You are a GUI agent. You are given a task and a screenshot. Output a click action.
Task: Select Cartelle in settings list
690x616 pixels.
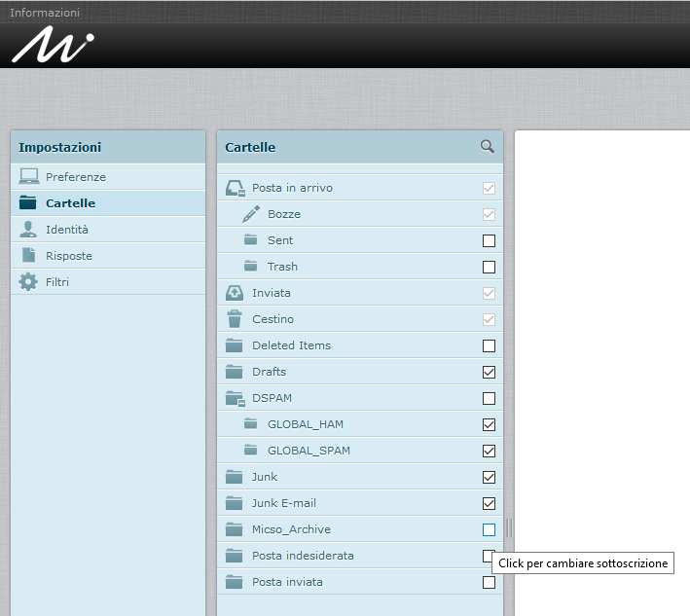70,203
